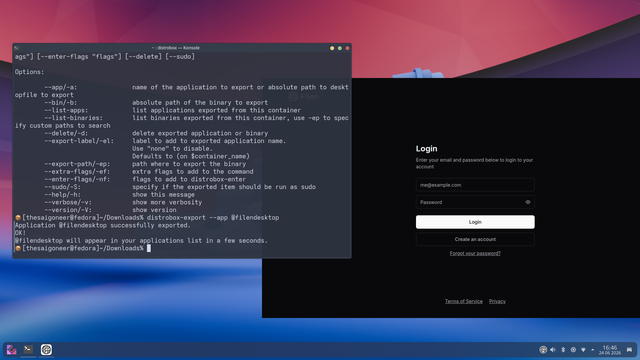Image resolution: width=640 pixels, height=360 pixels.
Task: Click the Konsole title bar text
Action: click(176, 48)
